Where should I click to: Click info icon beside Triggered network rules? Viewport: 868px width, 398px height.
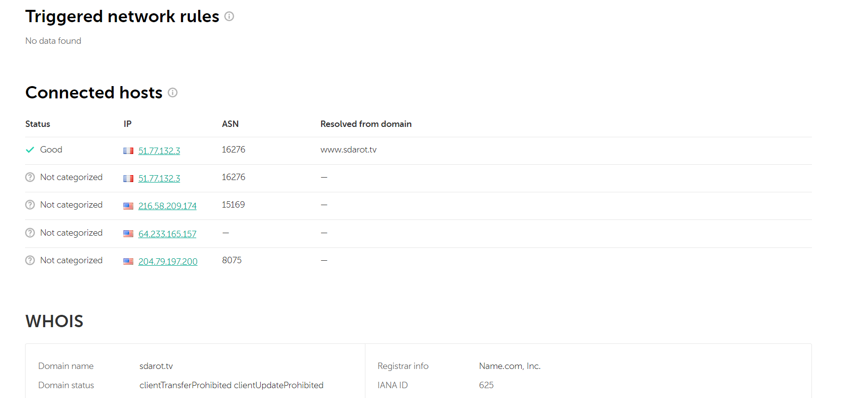229,16
